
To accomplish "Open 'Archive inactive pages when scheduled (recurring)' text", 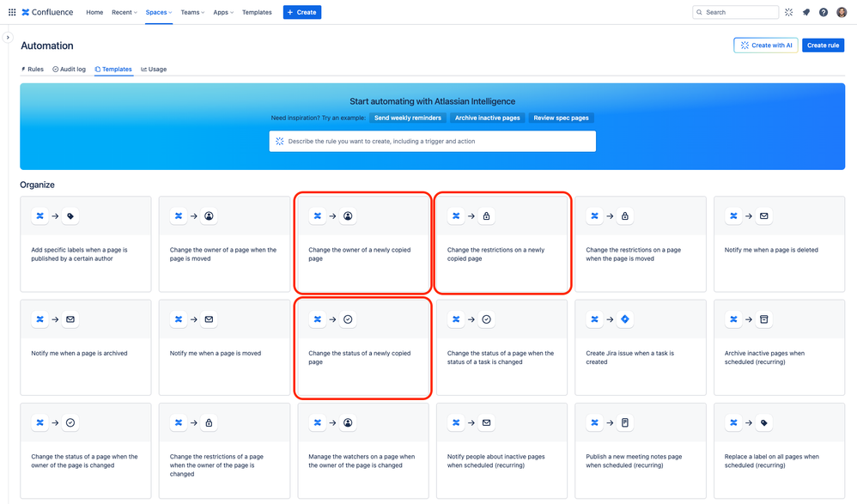I will point(764,357).
